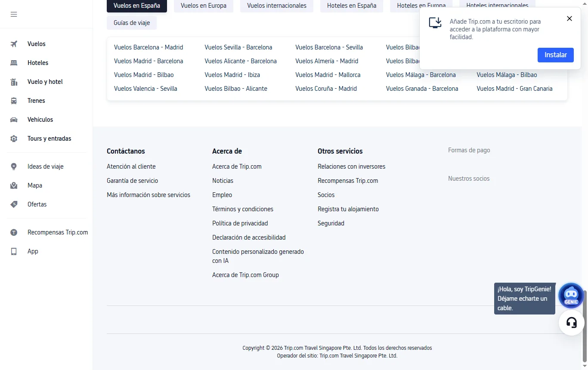Screen dimensions: 588x370
Task: Open Tours y entradas ticket icon
Action: [14, 139]
